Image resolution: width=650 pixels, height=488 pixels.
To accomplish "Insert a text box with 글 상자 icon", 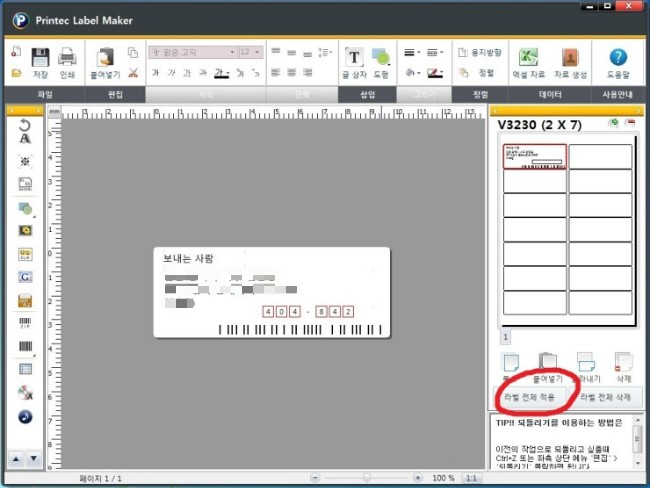I will tap(354, 63).
